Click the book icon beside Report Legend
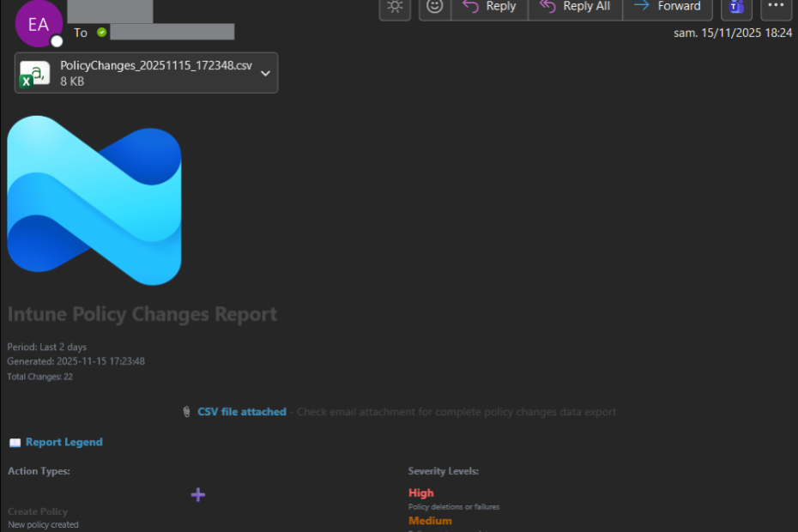 (x=15, y=443)
